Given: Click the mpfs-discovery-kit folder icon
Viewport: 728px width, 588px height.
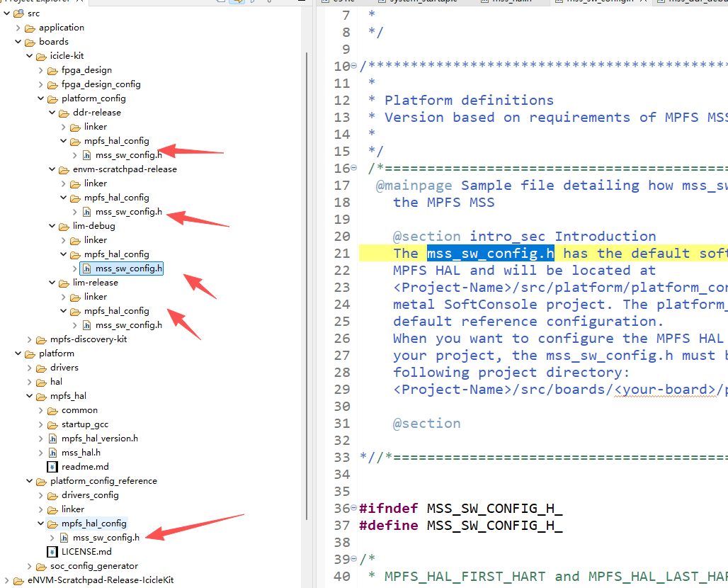Looking at the screenshot, I should 41,339.
